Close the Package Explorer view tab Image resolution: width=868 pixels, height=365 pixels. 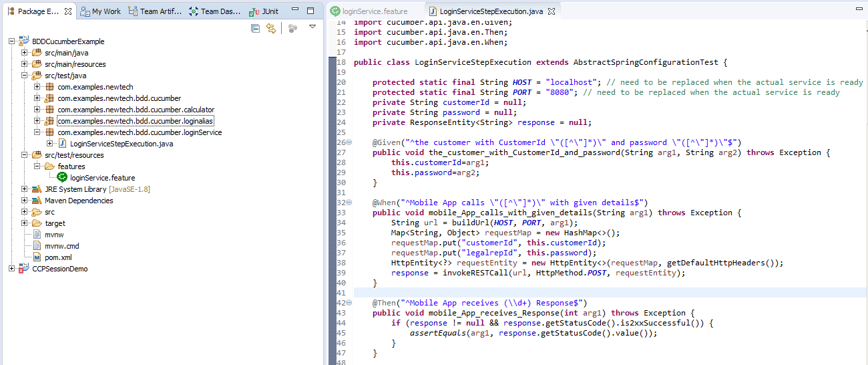(x=68, y=11)
